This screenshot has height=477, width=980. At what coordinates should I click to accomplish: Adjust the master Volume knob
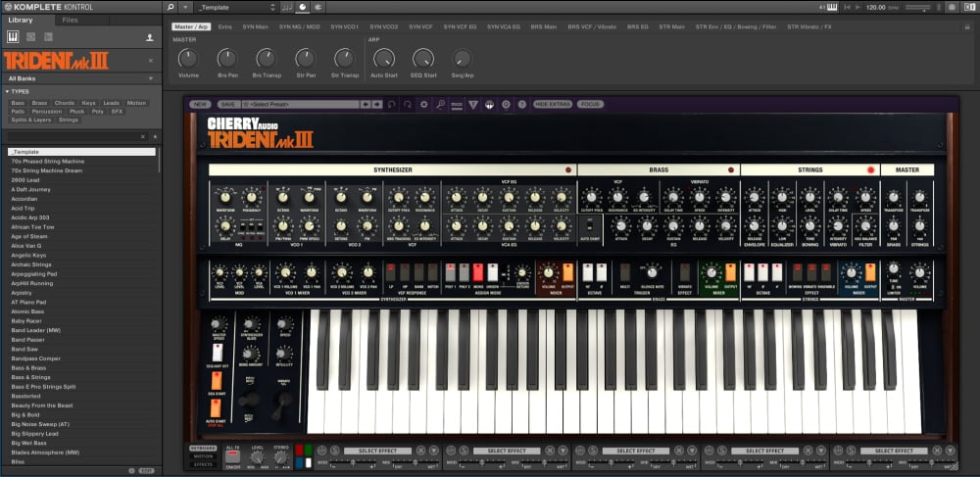pos(188,59)
